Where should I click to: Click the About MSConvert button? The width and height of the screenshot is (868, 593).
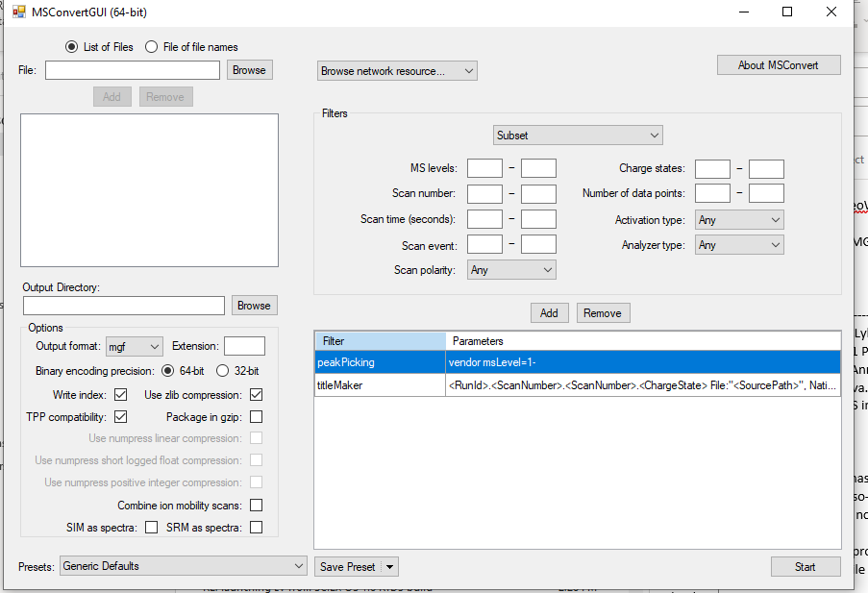(779, 65)
